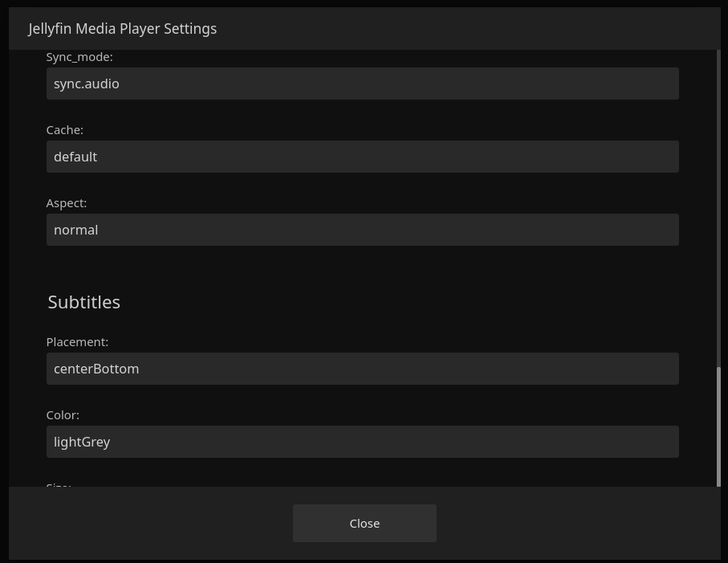Image resolution: width=728 pixels, height=563 pixels.
Task: Click the Jellyfin Media Player Settings title
Action: pyautogui.click(x=122, y=28)
